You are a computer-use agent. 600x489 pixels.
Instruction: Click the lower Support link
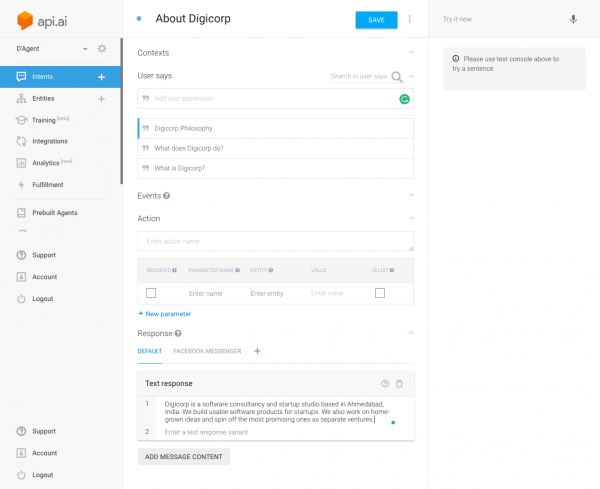point(44,431)
